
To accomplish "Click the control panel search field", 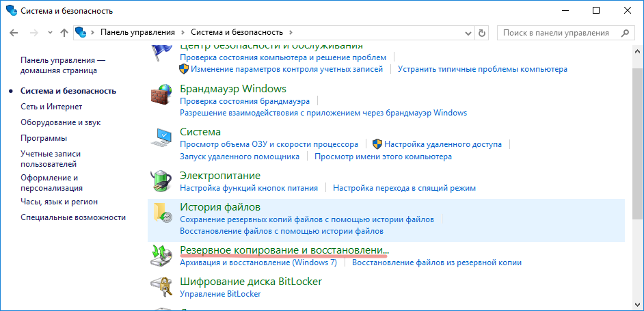I will (x=556, y=33).
